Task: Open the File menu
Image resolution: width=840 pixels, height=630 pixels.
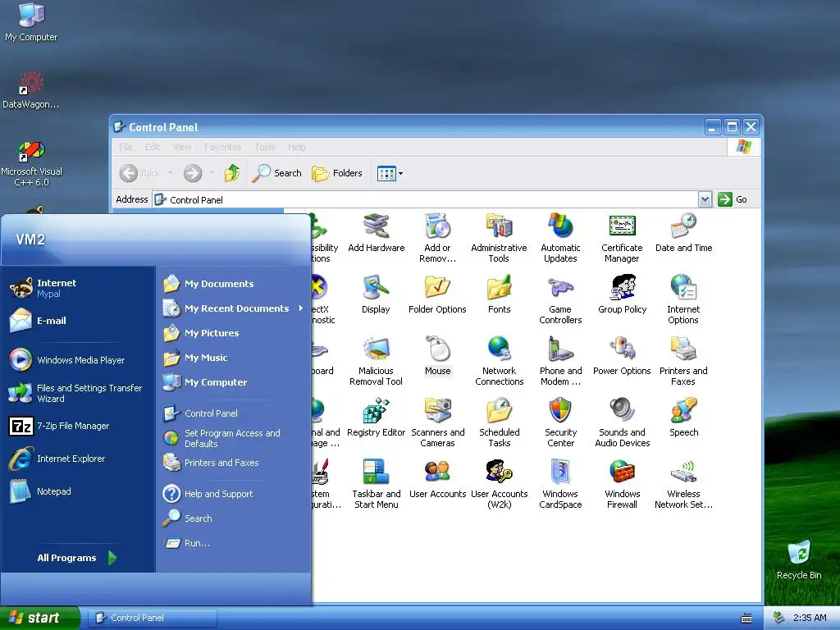Action: point(126,147)
